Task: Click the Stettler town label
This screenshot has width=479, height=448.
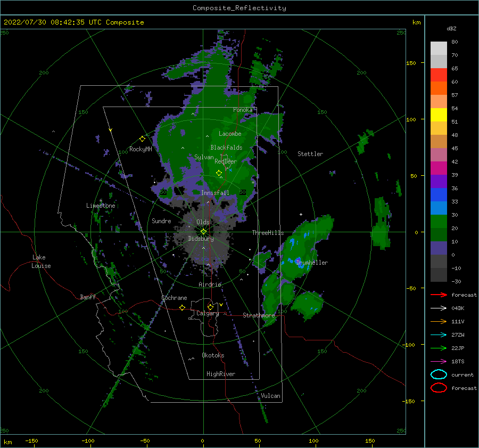Action: click(310, 154)
